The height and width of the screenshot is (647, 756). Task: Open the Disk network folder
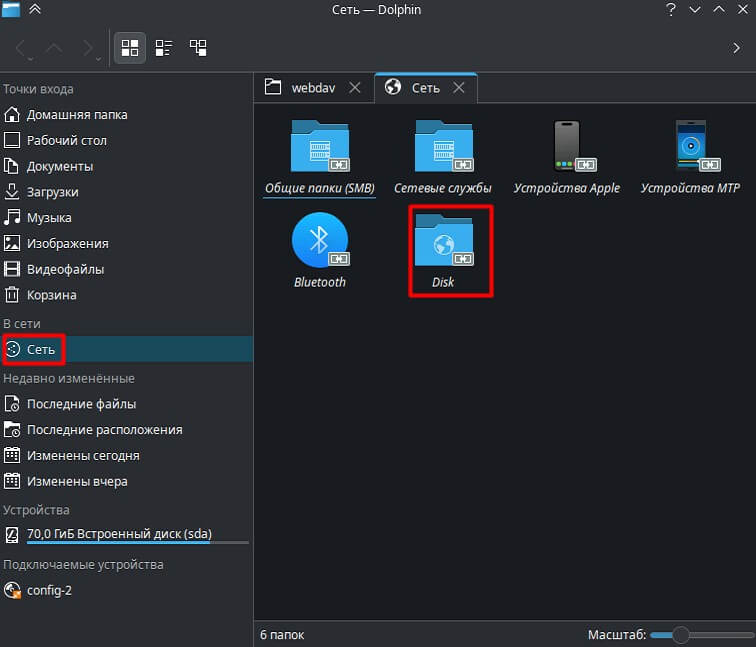(x=444, y=251)
